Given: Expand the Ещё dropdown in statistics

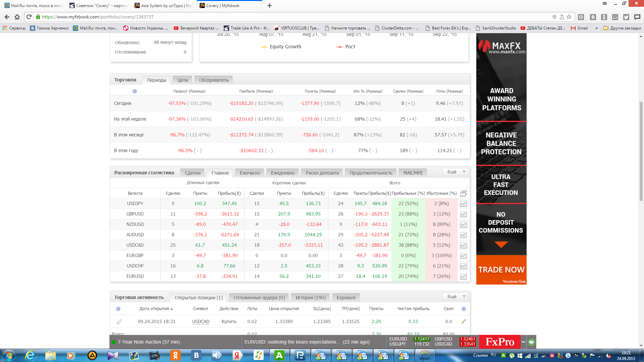Looking at the screenshot, I should [455, 172].
